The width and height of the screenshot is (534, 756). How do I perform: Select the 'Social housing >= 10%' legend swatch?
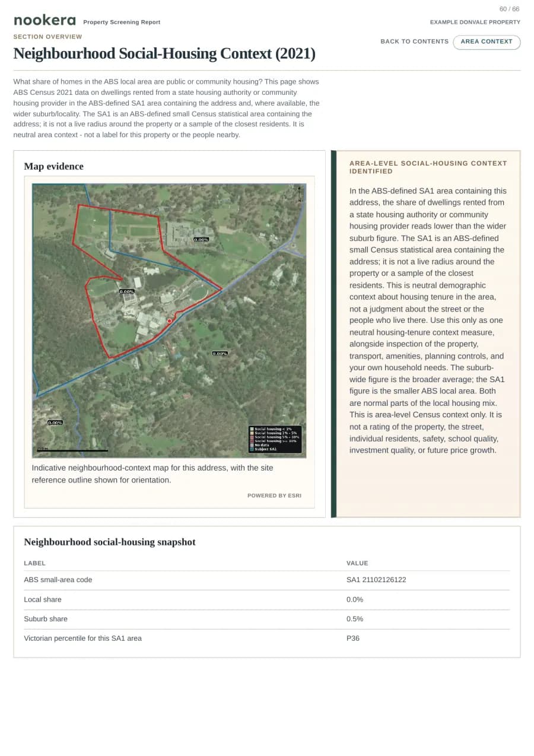coord(252,441)
